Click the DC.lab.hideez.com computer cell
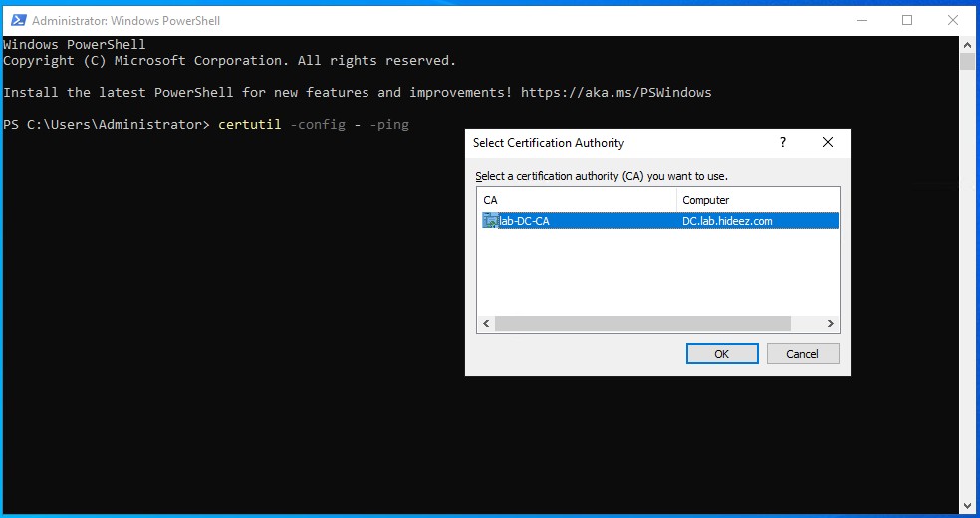 click(727, 221)
